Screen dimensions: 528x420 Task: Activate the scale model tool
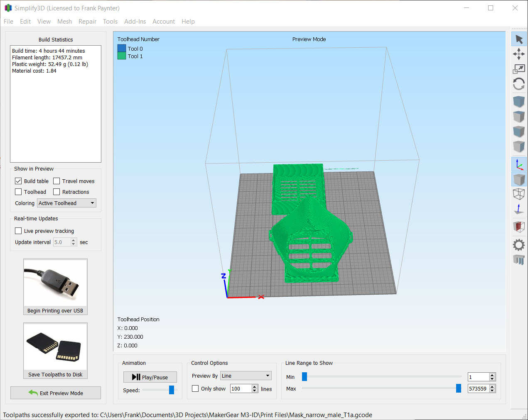[x=519, y=69]
